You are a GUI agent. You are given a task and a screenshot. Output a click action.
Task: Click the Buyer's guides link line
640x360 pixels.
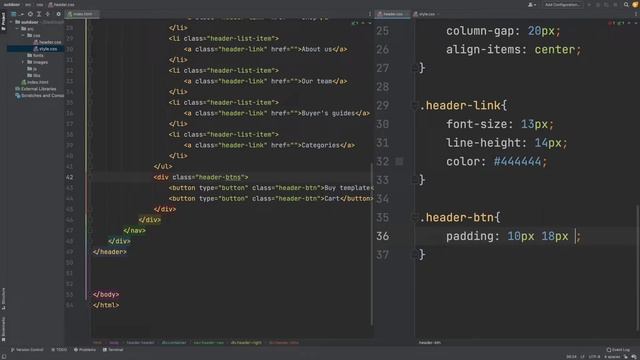point(277,113)
